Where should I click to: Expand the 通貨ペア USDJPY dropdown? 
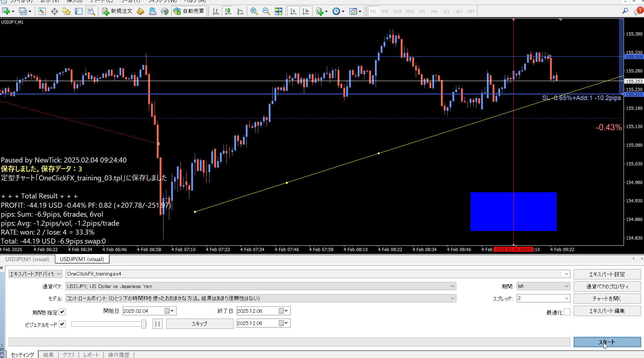click(x=452, y=286)
